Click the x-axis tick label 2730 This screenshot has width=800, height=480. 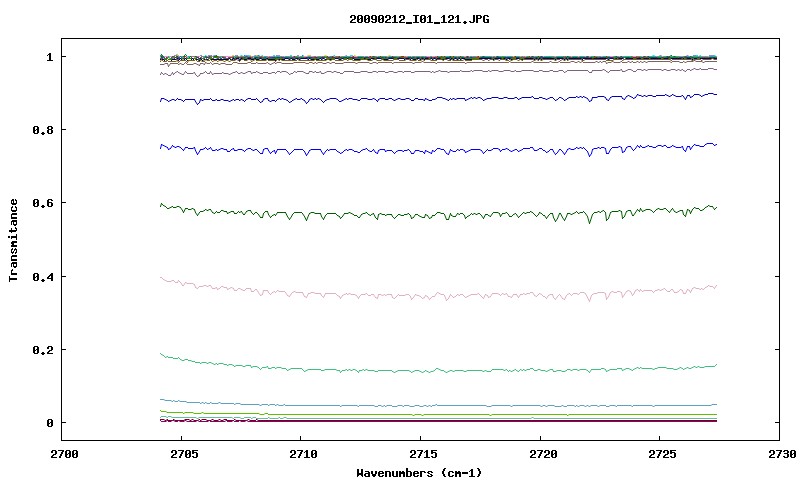(x=783, y=454)
